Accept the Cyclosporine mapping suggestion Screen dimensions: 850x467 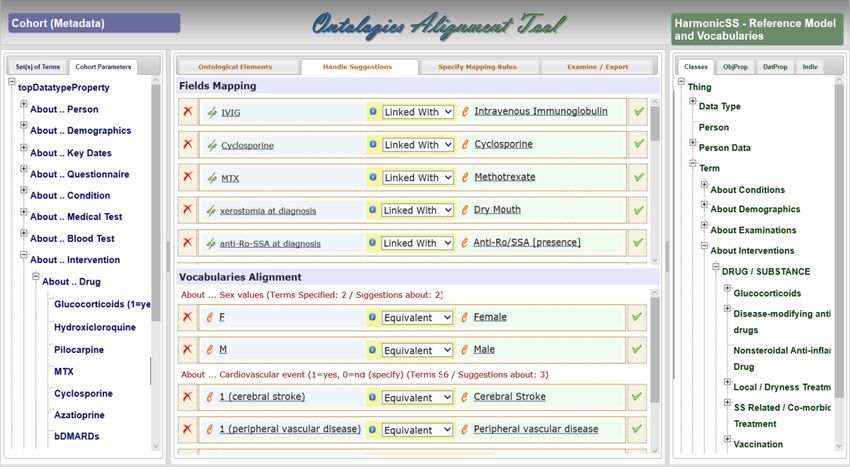(639, 144)
